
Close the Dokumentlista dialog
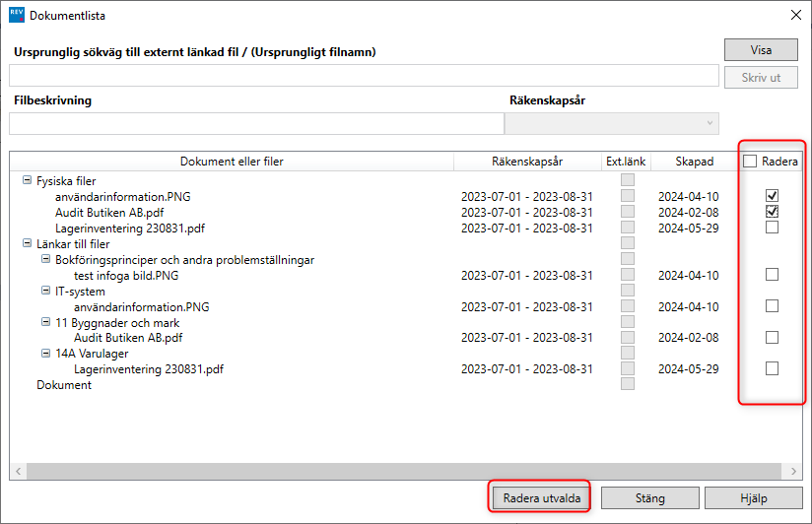click(796, 15)
